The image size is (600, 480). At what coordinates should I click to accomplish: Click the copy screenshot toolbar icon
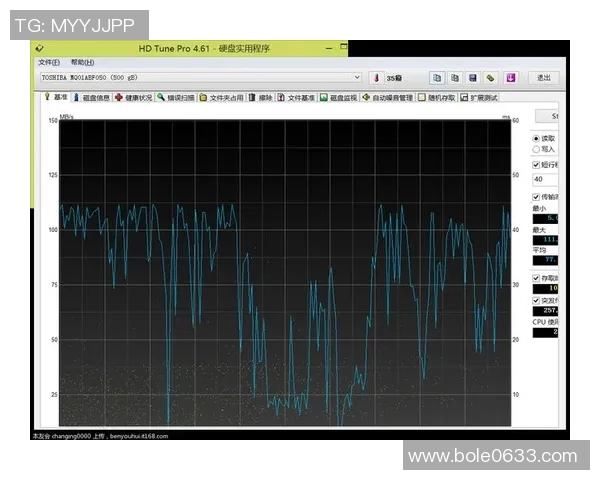[455, 77]
